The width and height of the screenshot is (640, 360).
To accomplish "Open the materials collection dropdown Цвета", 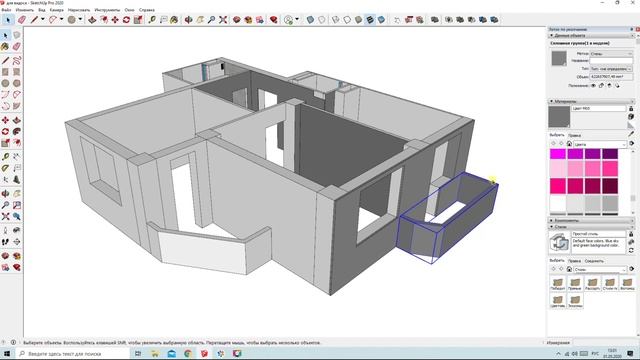I will coord(600,144).
